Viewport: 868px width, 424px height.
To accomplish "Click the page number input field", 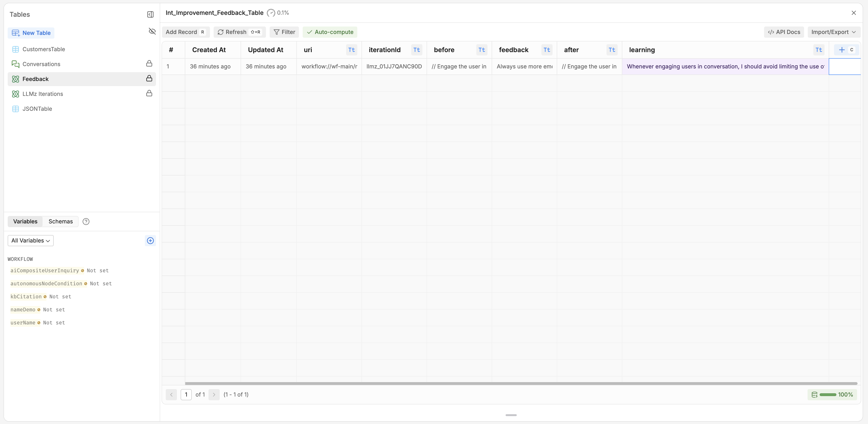I will click(186, 395).
